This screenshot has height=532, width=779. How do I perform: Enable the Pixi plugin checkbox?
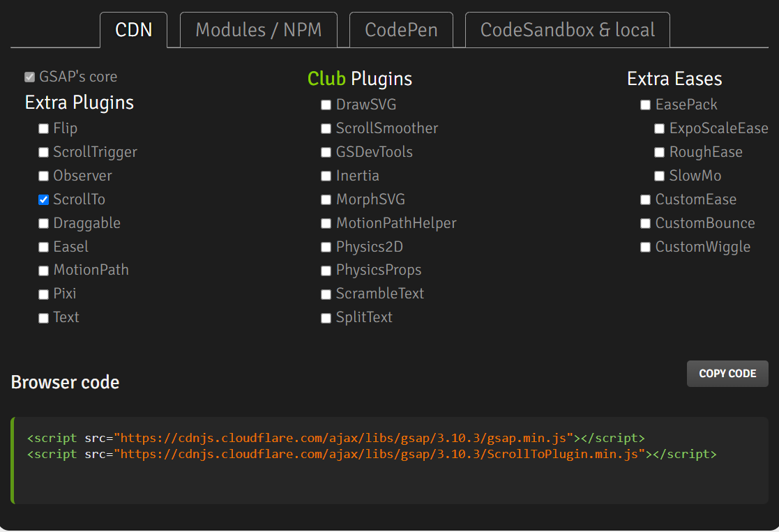44,294
